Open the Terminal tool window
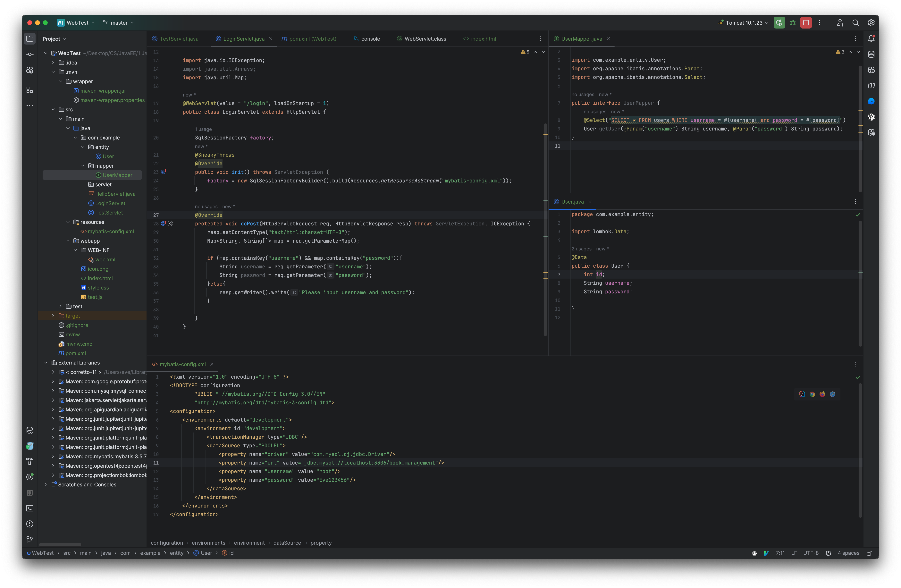Image resolution: width=901 pixels, height=588 pixels. [x=29, y=508]
